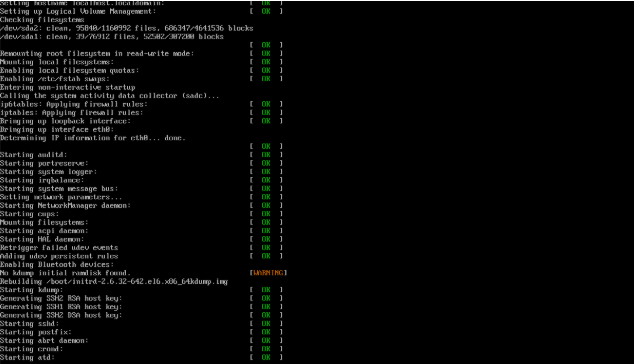The width and height of the screenshot is (634, 364).
Task: Click "Calling the system activity data collector (sadc)..." line
Action: coord(110,96)
